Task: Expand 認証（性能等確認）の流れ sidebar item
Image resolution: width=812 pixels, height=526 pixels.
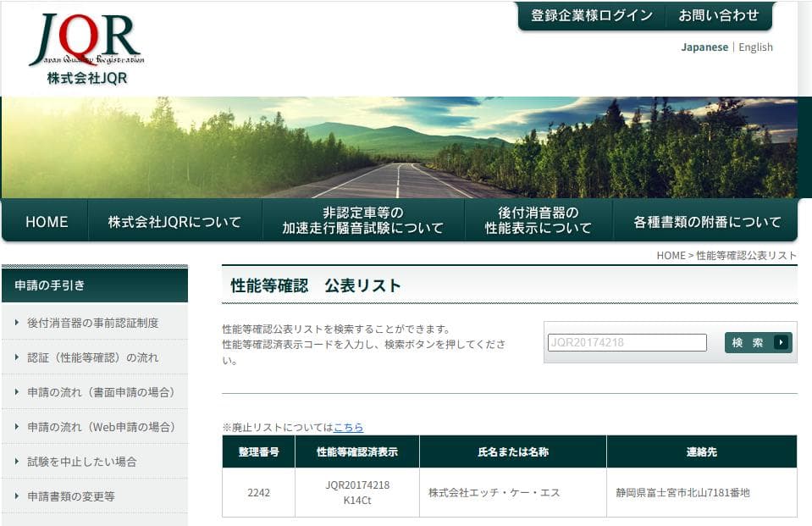Action: (x=92, y=357)
